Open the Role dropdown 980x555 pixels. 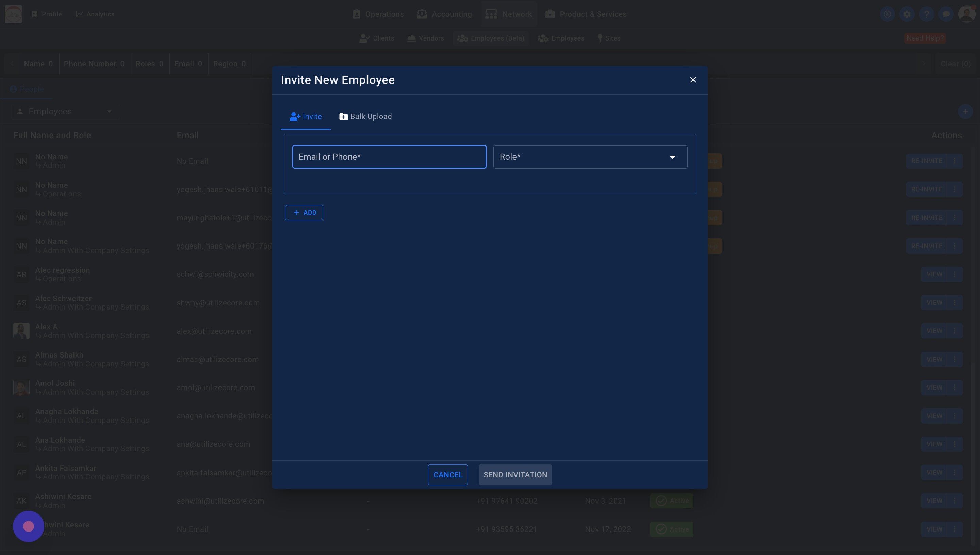coord(590,157)
